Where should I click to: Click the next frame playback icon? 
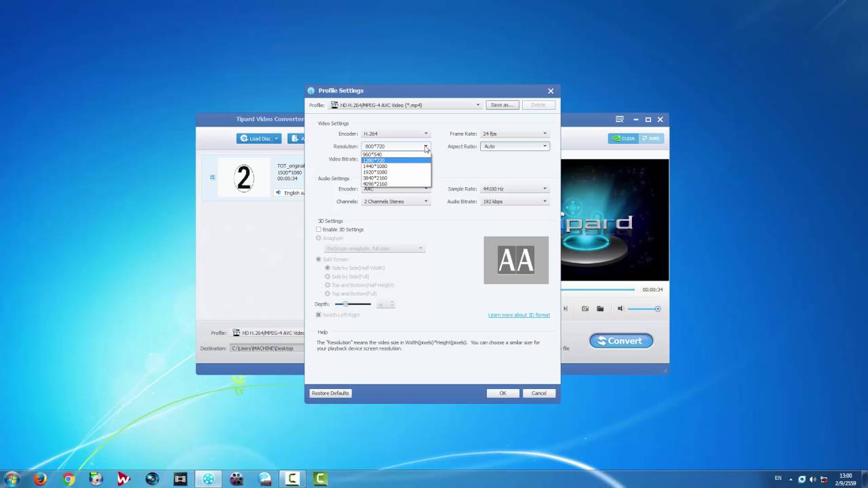(x=565, y=309)
